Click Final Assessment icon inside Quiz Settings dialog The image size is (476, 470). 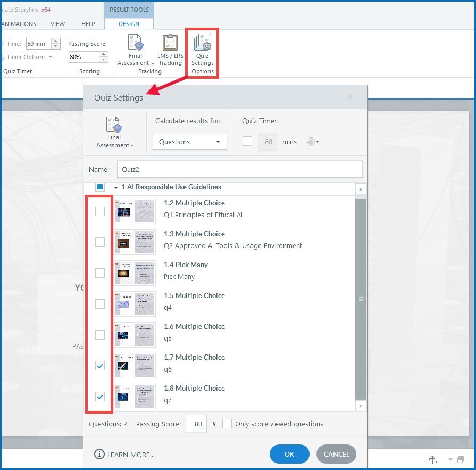pos(114,127)
